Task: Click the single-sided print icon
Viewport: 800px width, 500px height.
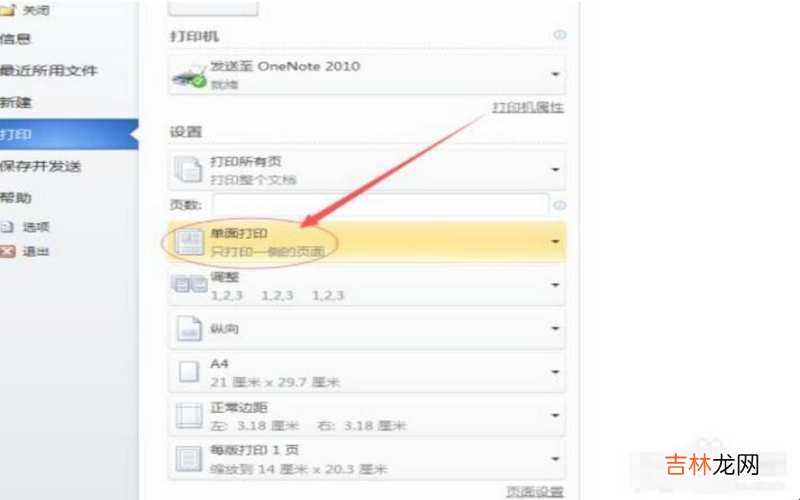Action: click(189, 242)
